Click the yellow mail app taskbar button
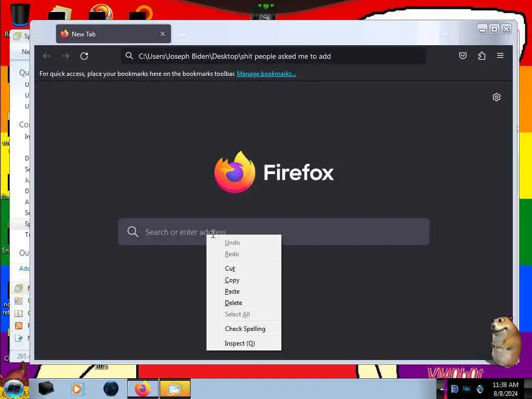Screen dimensions: 532x399 click(x=175, y=389)
